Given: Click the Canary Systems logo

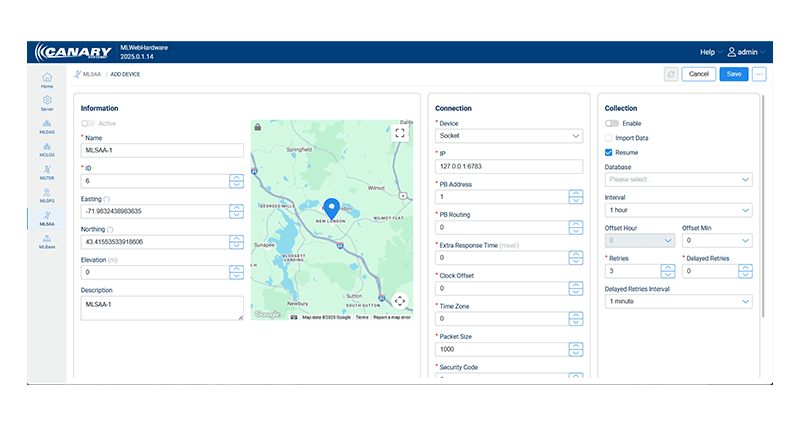Looking at the screenshot, I should (73, 52).
